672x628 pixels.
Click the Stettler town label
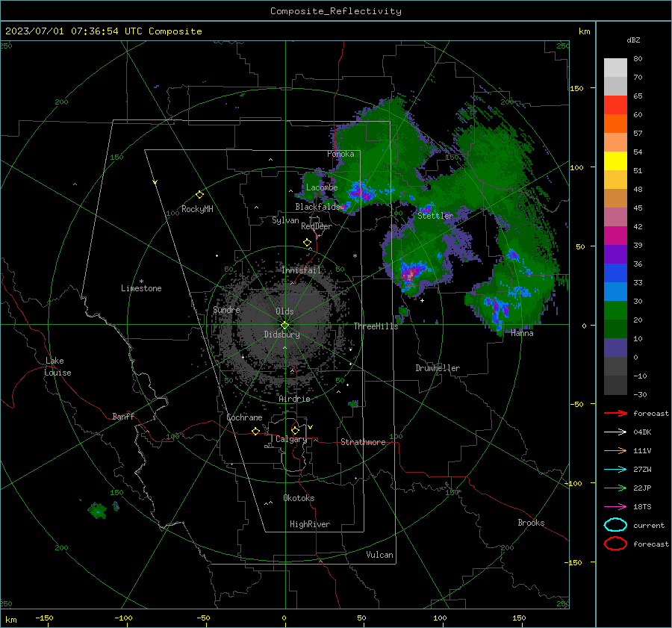coord(435,216)
